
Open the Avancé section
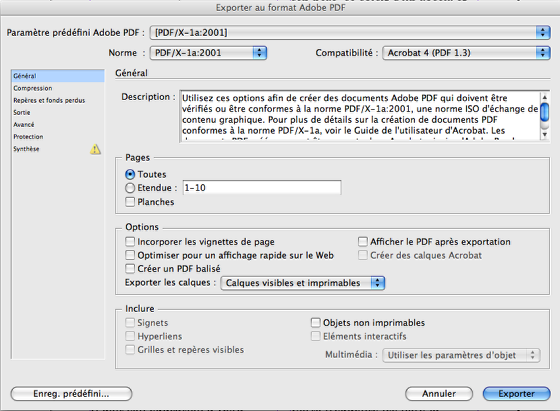pyautogui.click(x=58, y=125)
